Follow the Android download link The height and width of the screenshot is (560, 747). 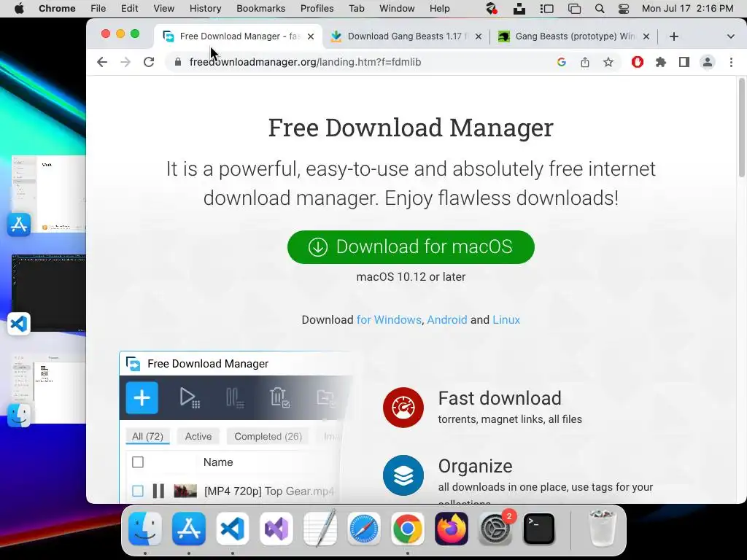coord(447,319)
